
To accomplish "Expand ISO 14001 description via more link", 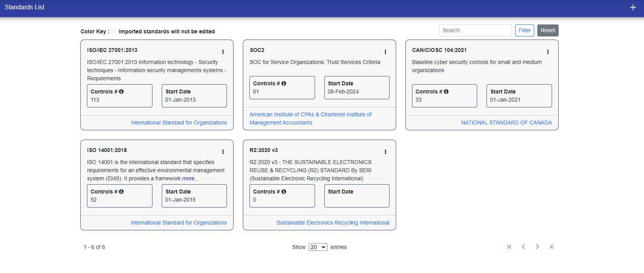I will click(190, 178).
